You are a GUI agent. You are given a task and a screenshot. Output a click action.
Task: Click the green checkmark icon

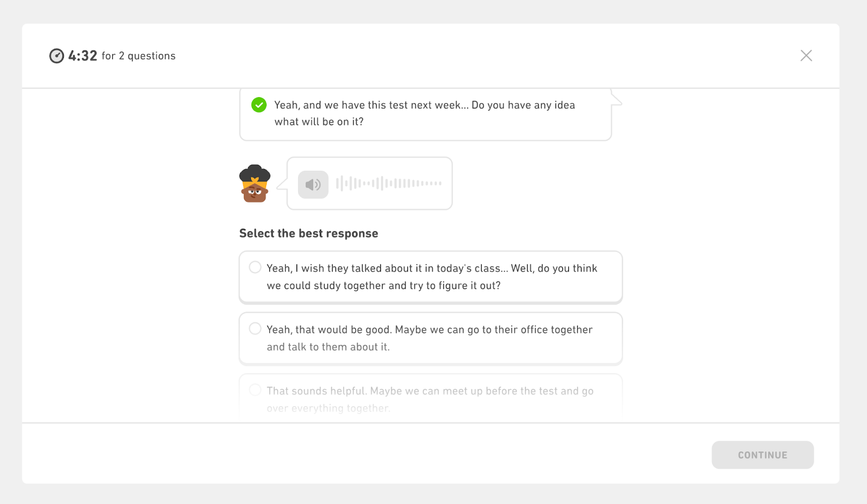(259, 105)
